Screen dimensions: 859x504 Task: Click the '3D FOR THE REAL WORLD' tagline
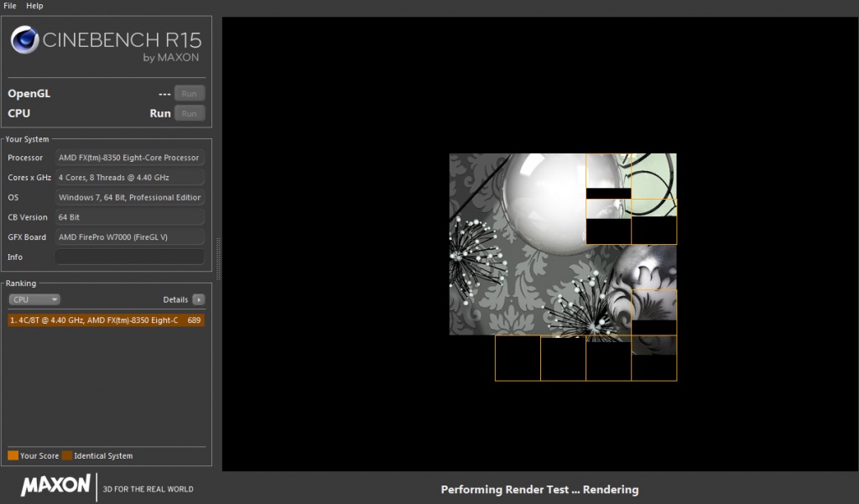tap(148, 489)
